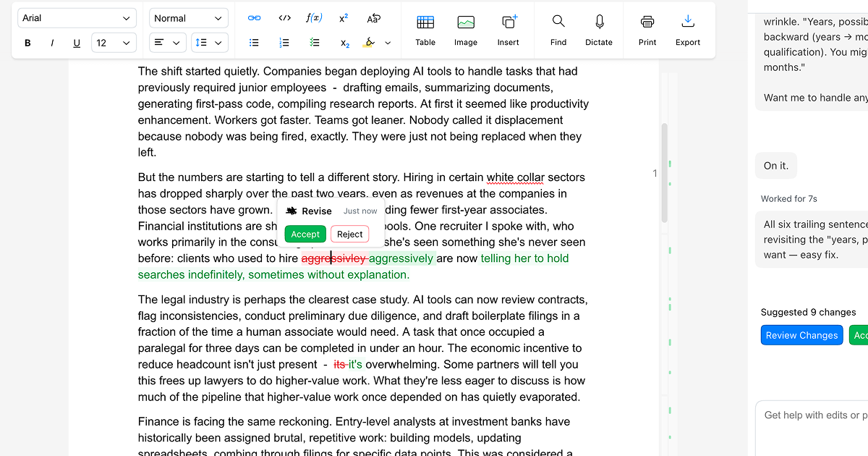Insert an Image
Image resolution: width=868 pixels, height=456 pixels.
(x=466, y=30)
